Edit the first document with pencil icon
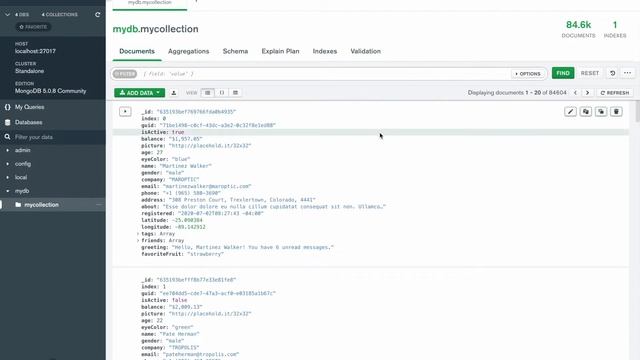Screen dimensions: 640x360 570,111
